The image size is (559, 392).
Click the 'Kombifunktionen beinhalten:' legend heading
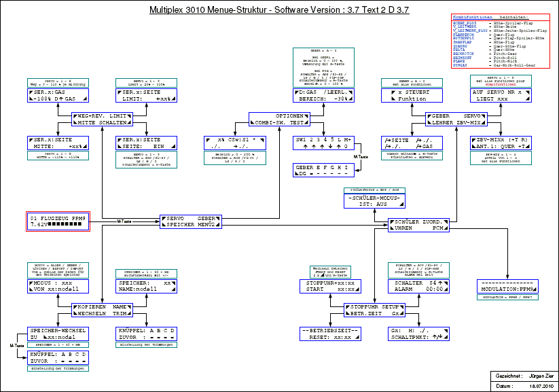[x=490, y=17]
